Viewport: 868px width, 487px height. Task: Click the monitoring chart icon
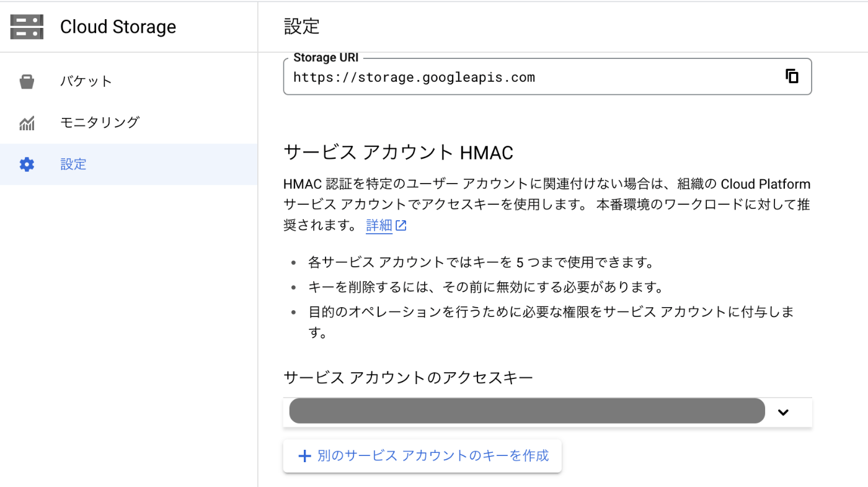tap(27, 123)
